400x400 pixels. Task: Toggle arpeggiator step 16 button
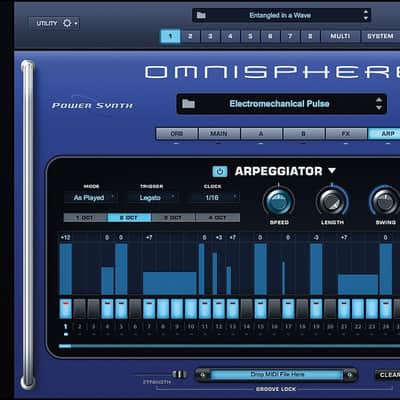pyautogui.click(x=274, y=309)
